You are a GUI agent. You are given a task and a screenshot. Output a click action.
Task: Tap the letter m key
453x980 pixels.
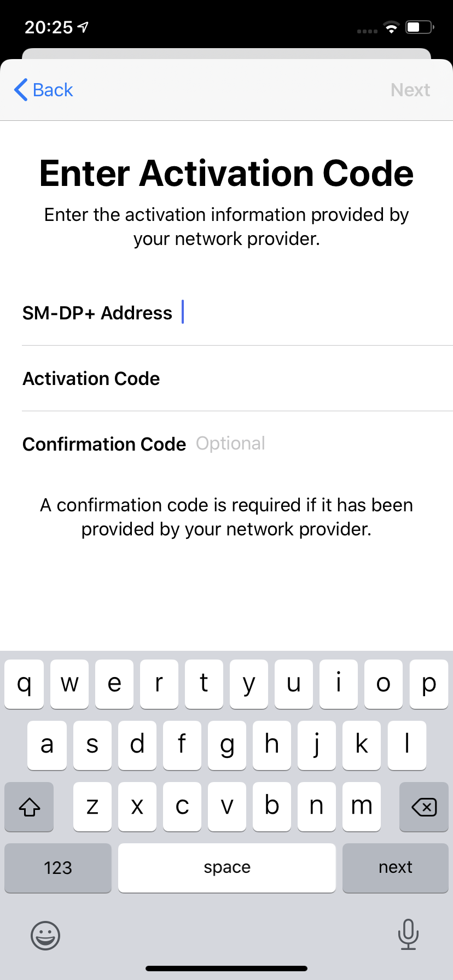tap(361, 806)
